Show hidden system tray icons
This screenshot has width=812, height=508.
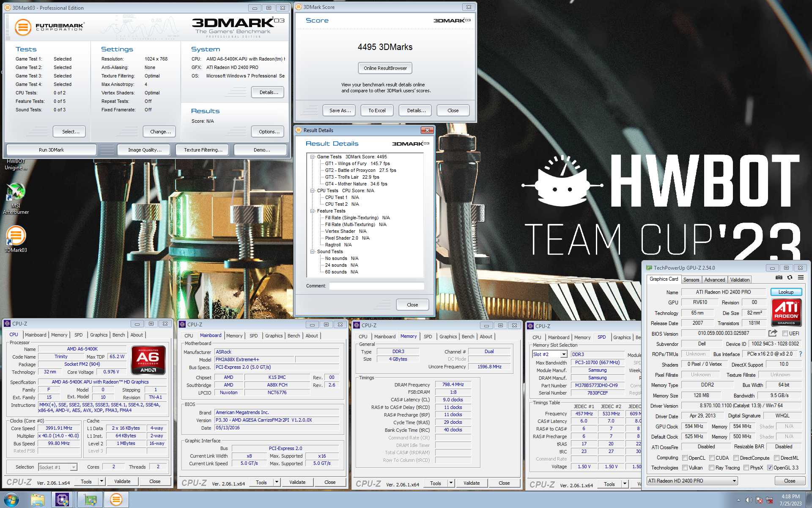tap(738, 500)
